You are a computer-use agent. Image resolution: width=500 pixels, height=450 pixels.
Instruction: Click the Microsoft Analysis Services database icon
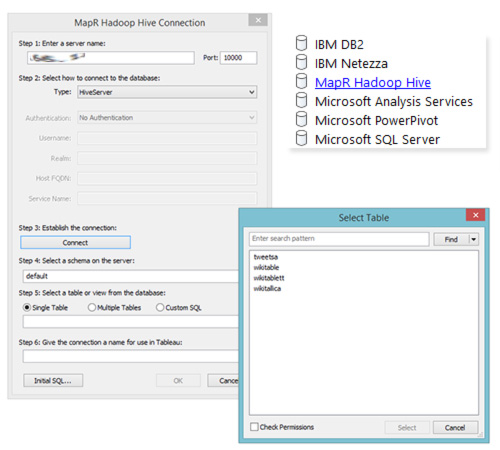[x=301, y=100]
